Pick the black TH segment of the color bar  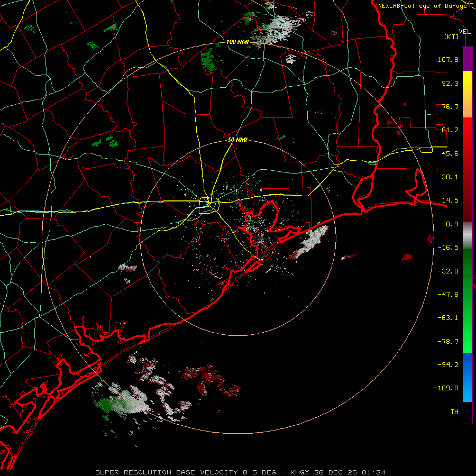point(467,412)
